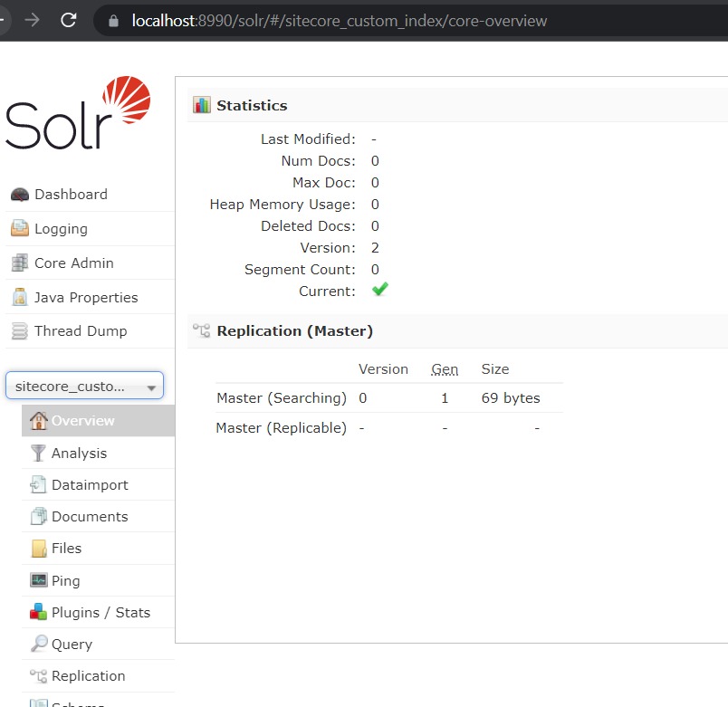Click the Replication (Master) heading
Screen dimensions: 728x707
[295, 331]
